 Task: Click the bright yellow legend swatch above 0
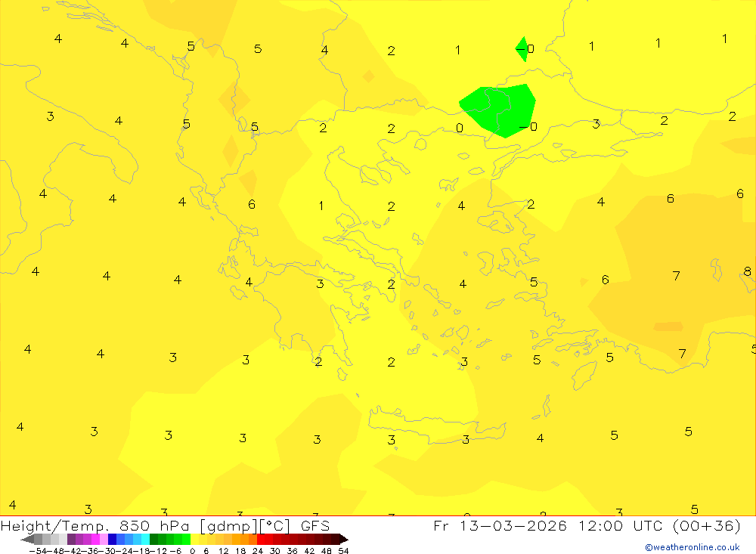point(195,539)
